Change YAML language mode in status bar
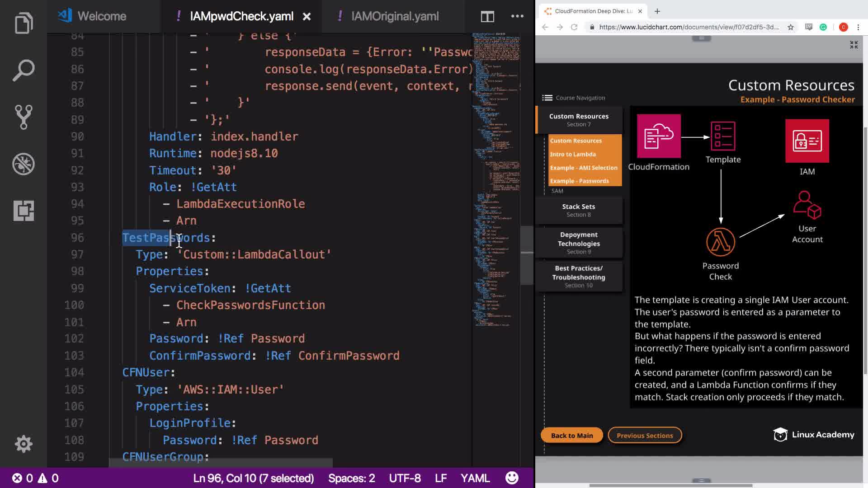Image resolution: width=868 pixels, height=488 pixels. pos(475,478)
